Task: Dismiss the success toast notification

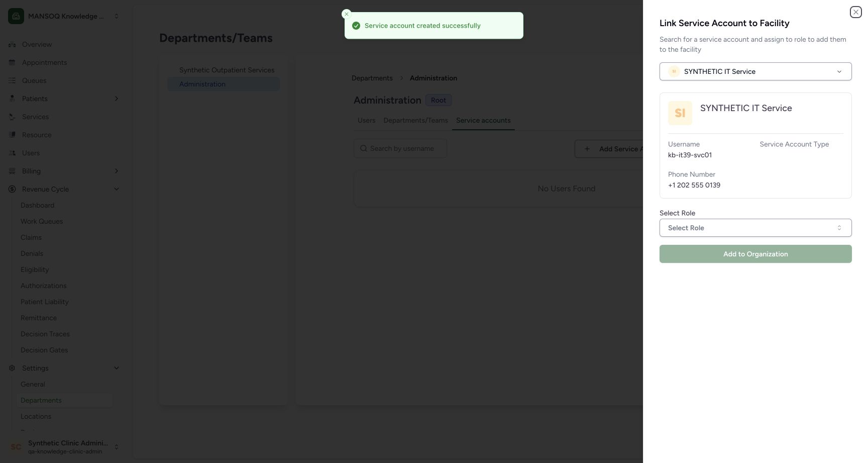Action: (346, 14)
